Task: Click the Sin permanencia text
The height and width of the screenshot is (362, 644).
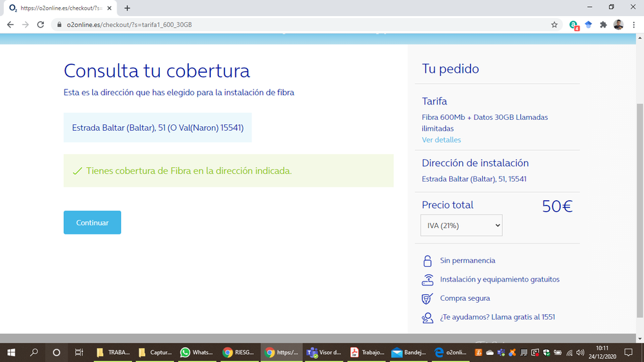Action: (467, 260)
